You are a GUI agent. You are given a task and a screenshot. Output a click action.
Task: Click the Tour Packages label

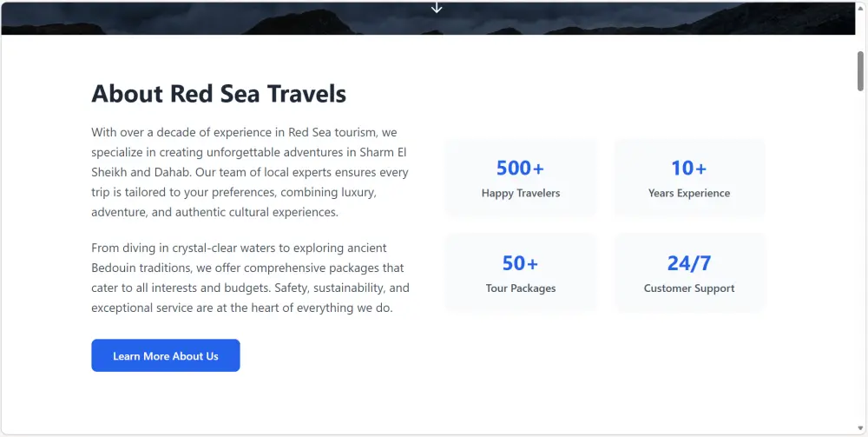pyautogui.click(x=521, y=288)
